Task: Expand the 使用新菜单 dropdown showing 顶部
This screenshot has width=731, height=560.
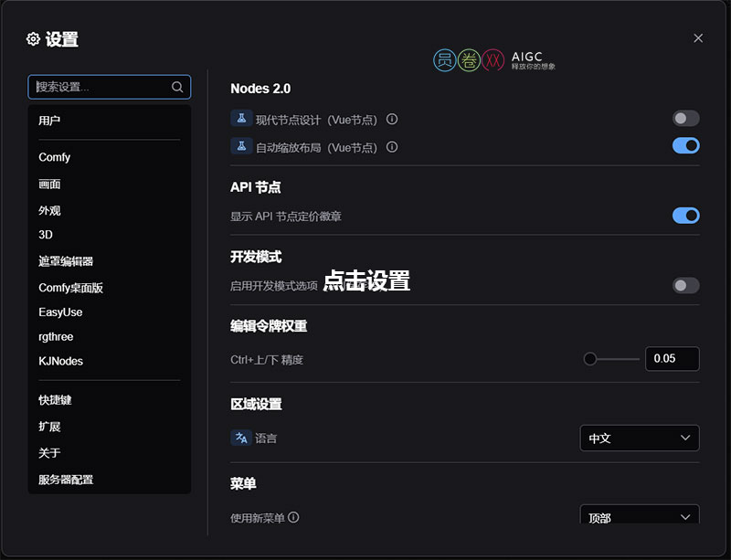Action: pos(640,516)
